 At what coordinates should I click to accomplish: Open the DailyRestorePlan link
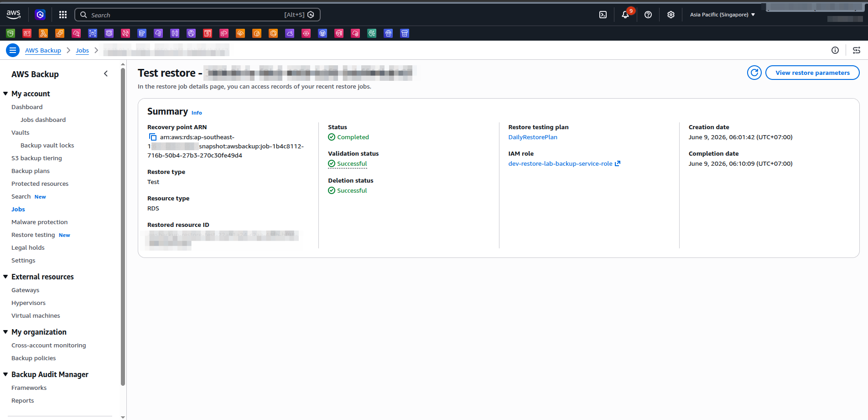(533, 137)
